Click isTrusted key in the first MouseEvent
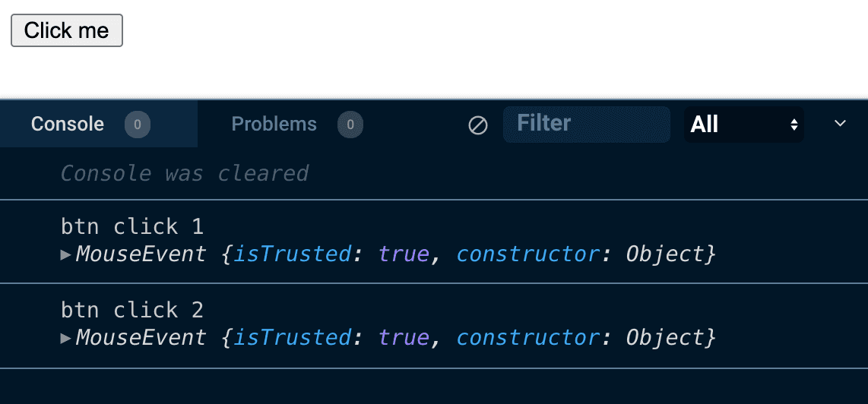The height and width of the screenshot is (404, 868). pyautogui.click(x=293, y=254)
